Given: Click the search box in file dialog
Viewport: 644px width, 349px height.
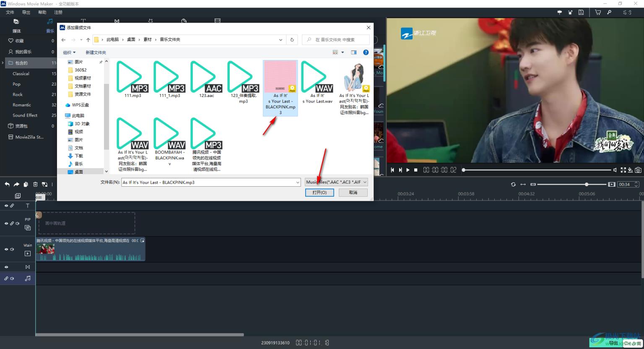Looking at the screenshot, I should [335, 40].
